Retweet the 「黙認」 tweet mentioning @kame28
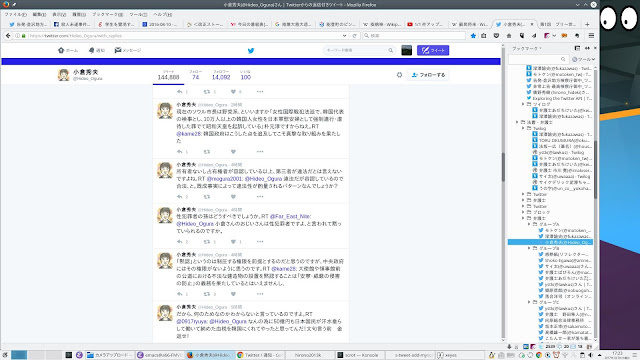The image size is (640, 360). (207, 294)
